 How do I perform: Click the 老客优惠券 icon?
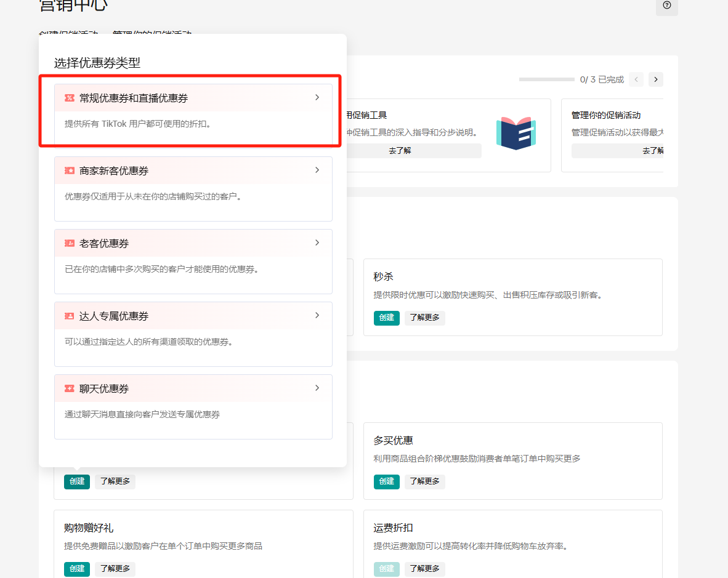[70, 243]
